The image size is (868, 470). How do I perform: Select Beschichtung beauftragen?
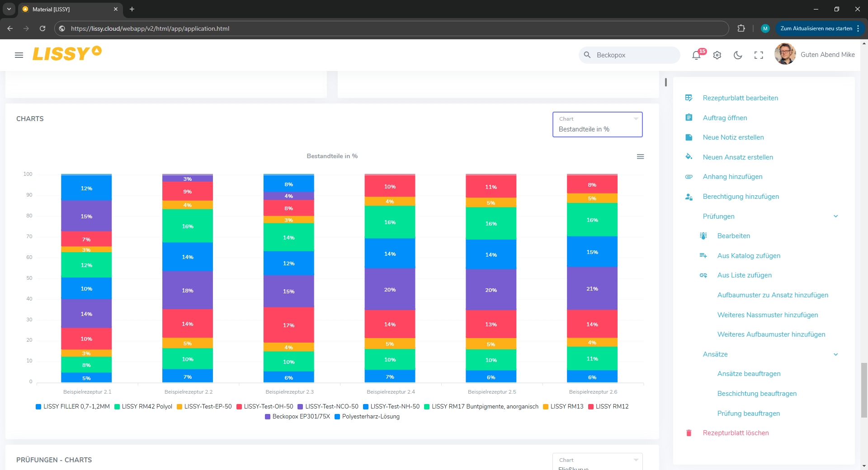pos(757,394)
